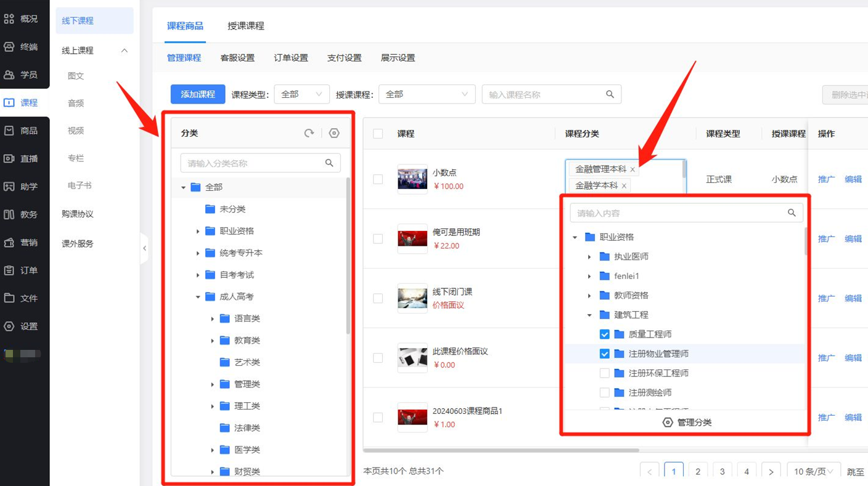Check the 注册环保工程师 checkbox

[604, 373]
